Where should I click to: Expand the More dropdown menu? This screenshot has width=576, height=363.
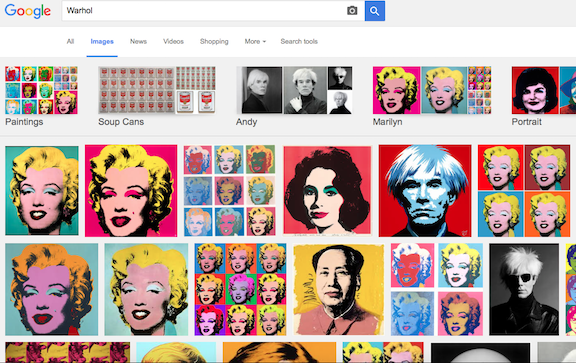(x=255, y=42)
